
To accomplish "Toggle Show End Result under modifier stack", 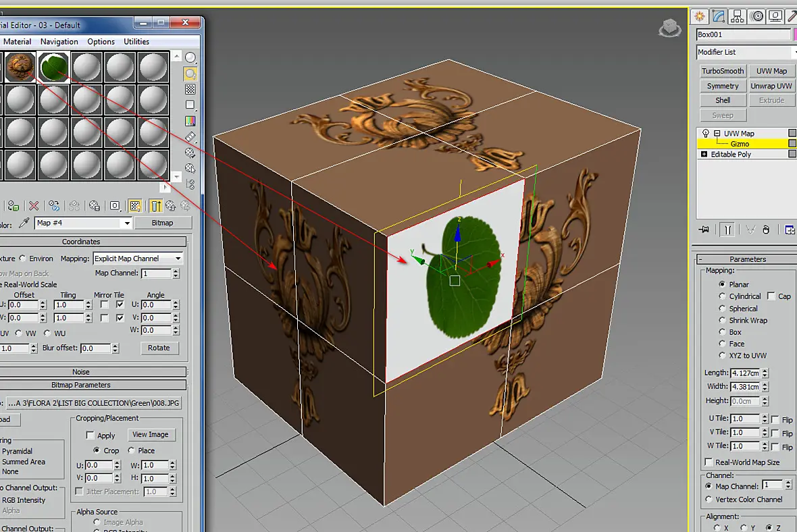I will [x=728, y=230].
